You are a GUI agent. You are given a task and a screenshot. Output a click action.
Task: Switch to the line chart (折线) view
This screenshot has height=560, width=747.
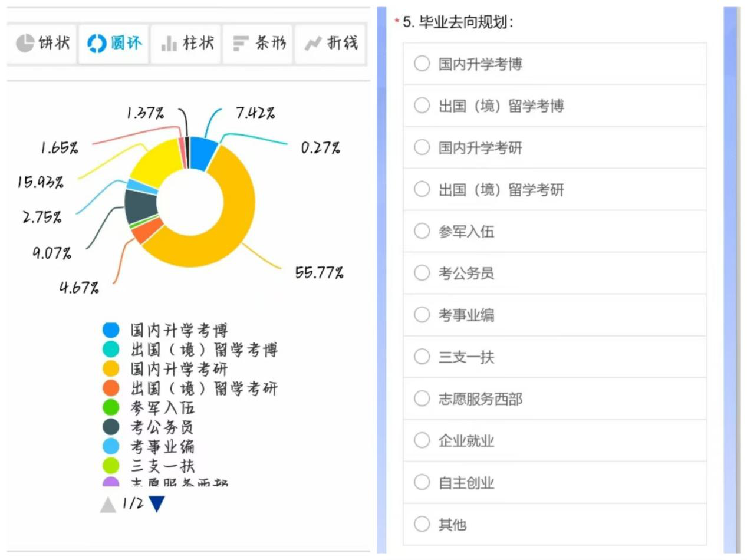pos(330,44)
